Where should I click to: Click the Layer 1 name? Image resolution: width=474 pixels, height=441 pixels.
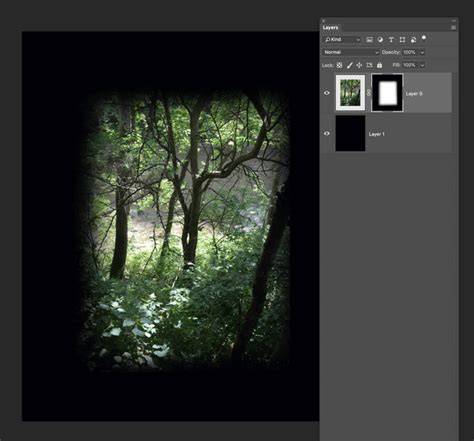tap(377, 134)
